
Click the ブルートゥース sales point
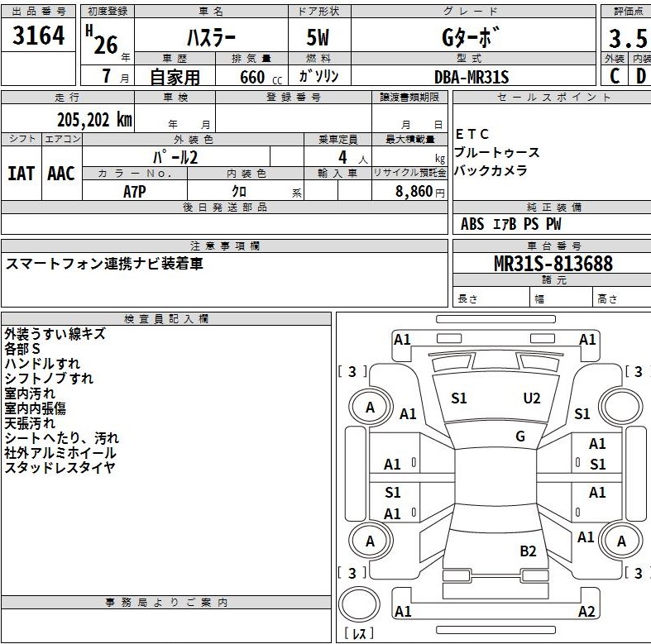(x=496, y=152)
